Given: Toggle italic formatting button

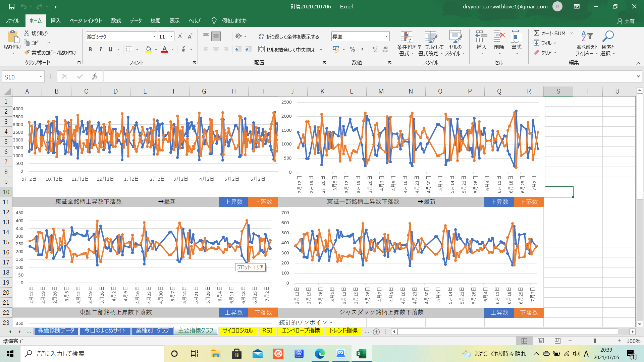Looking at the screenshot, I should (x=100, y=50).
